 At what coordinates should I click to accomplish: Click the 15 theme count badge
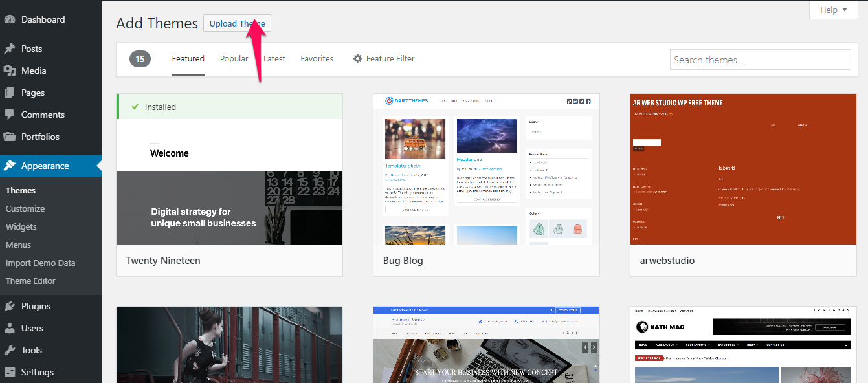tap(140, 59)
